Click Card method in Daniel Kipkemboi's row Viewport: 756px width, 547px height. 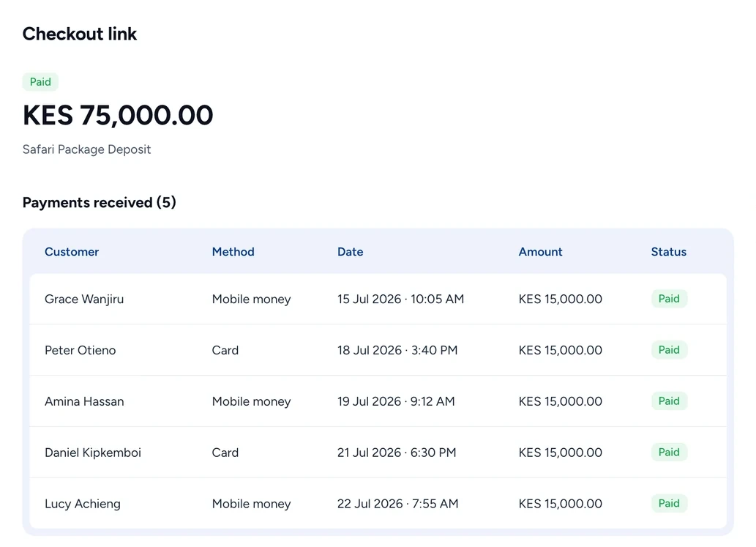[x=225, y=453]
